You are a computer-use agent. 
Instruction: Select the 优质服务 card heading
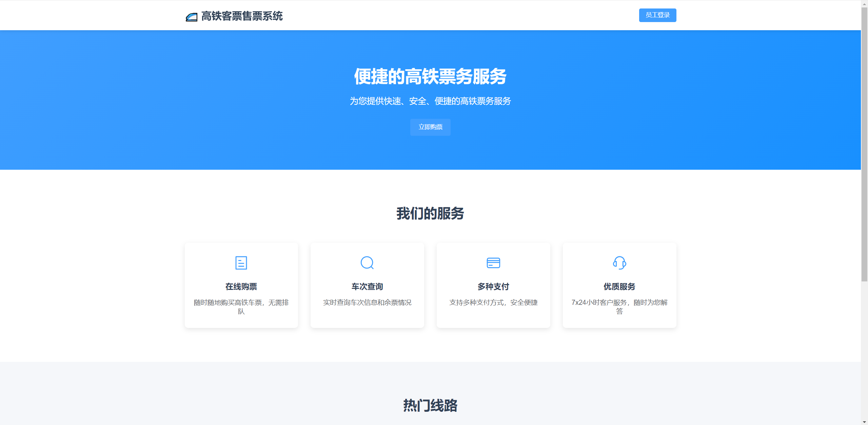click(619, 287)
